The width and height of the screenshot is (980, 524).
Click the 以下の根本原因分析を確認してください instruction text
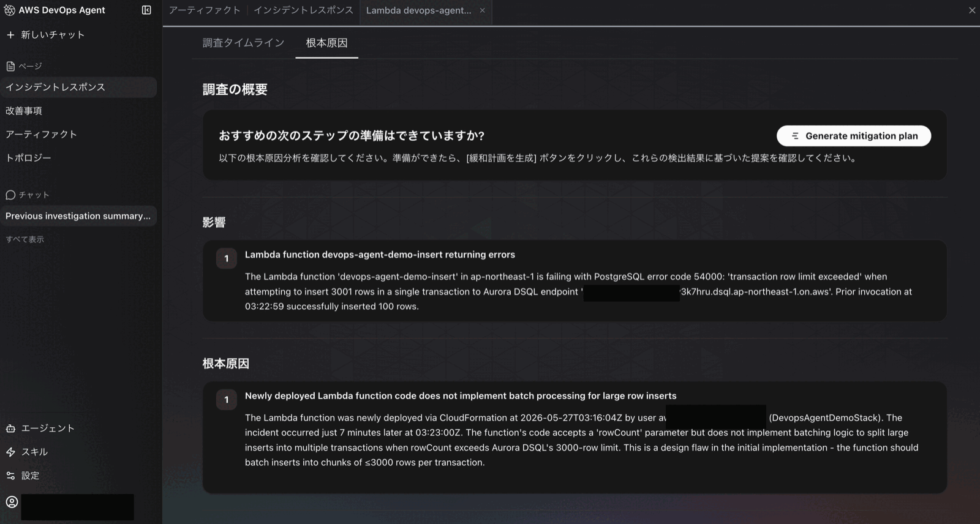(x=538, y=158)
